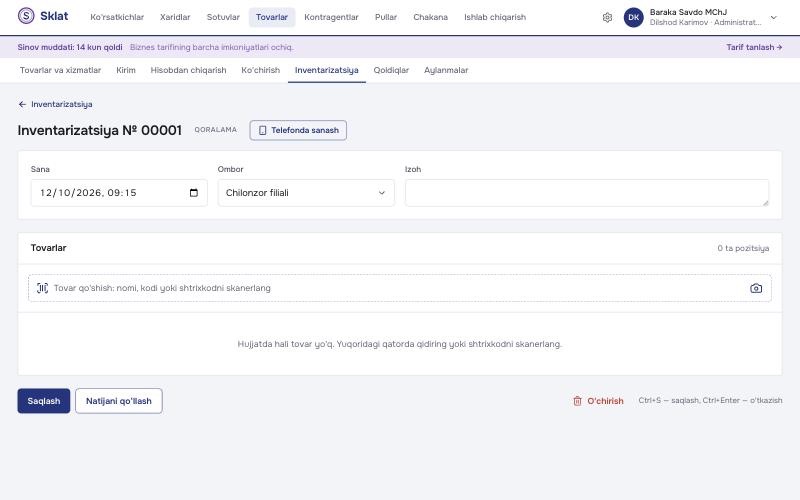Screen dimensions: 800x500
Task: Select the Tovarlar main menu item
Action: coord(272,17)
